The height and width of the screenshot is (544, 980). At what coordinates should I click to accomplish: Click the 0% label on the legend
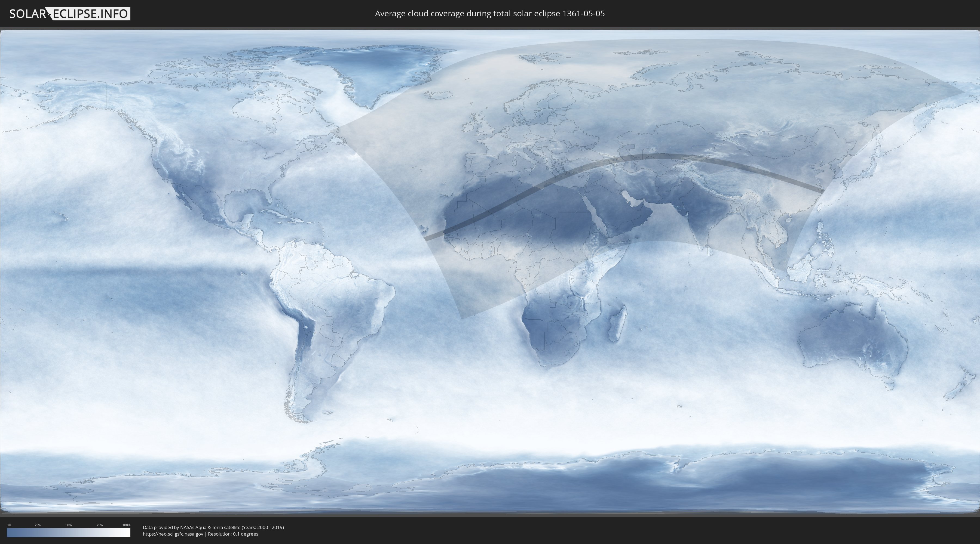pyautogui.click(x=9, y=525)
